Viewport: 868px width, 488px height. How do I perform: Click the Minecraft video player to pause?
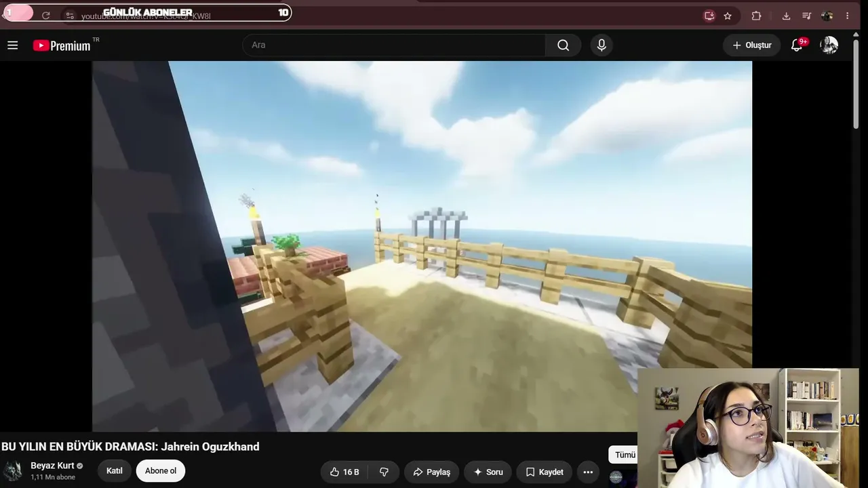422,246
